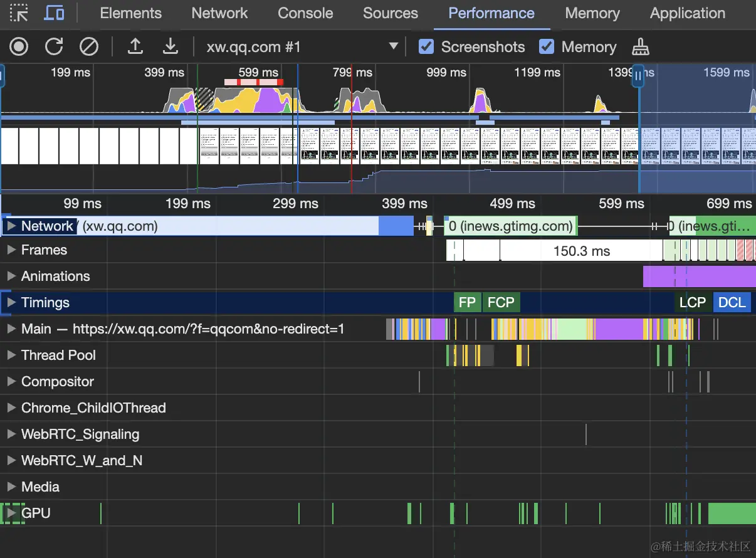Screen dimensions: 756x558
Task: Collect garbage with the broom icon
Action: point(641,46)
